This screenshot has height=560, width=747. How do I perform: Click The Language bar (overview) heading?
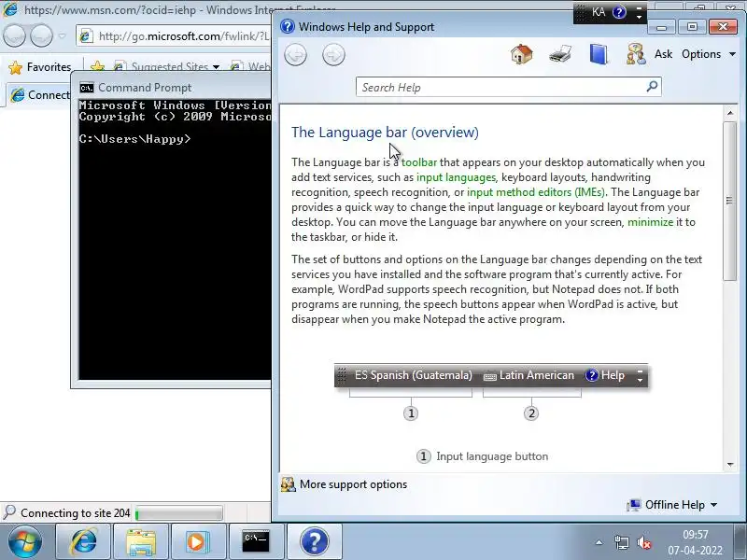(x=385, y=133)
